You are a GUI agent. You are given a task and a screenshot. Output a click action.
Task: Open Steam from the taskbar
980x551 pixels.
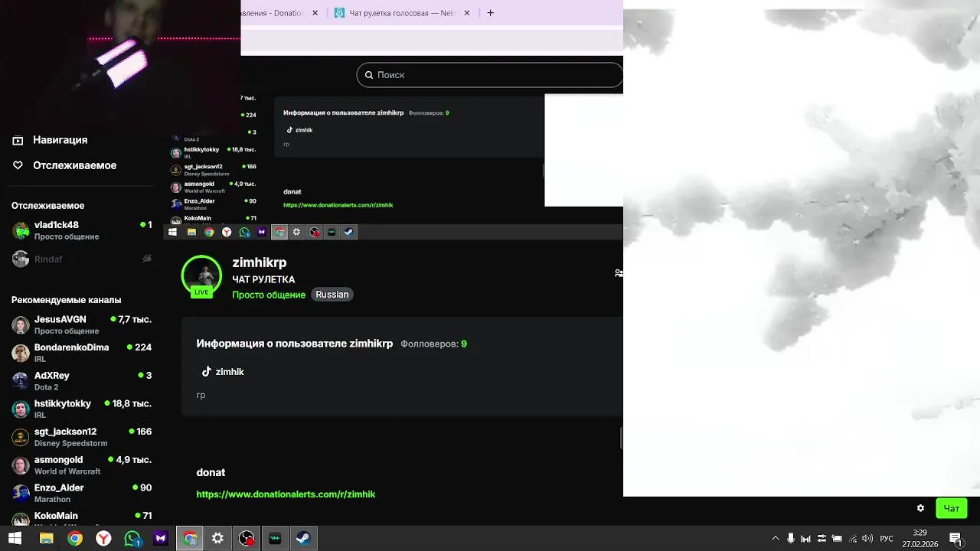coord(304,539)
